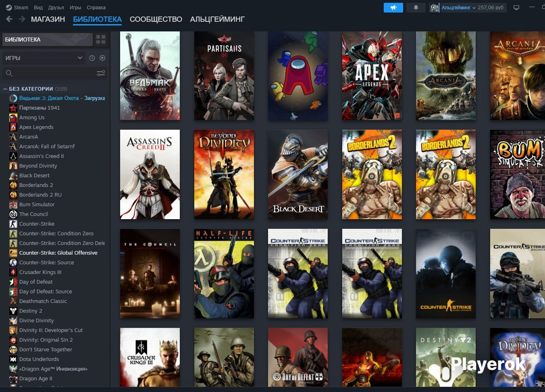Screen dimensions: 545x392
Task: Click the Borderlands 2 list icon
Action: click(13, 185)
